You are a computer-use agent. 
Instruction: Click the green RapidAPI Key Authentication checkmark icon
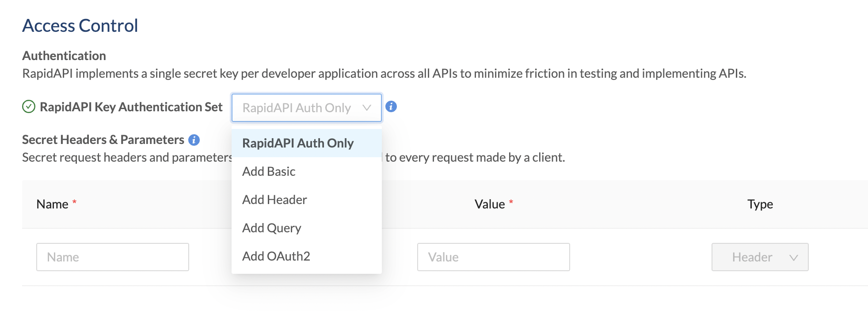coord(29,107)
